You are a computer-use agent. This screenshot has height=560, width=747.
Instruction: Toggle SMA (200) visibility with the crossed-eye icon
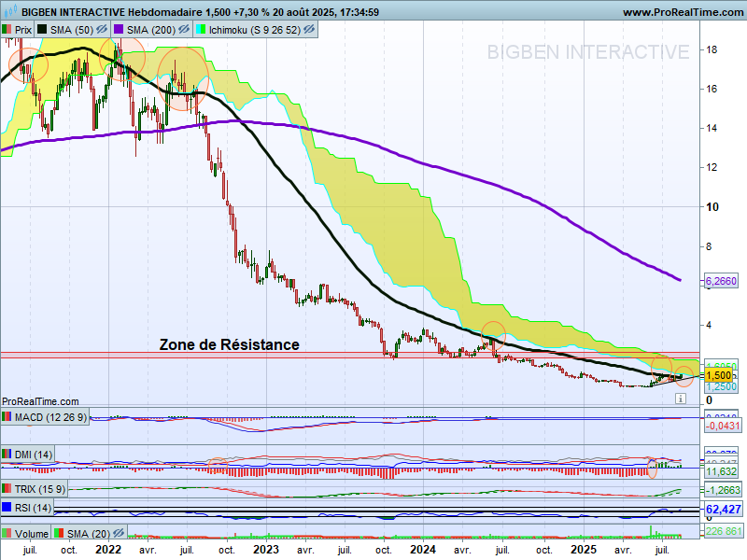tap(183, 29)
